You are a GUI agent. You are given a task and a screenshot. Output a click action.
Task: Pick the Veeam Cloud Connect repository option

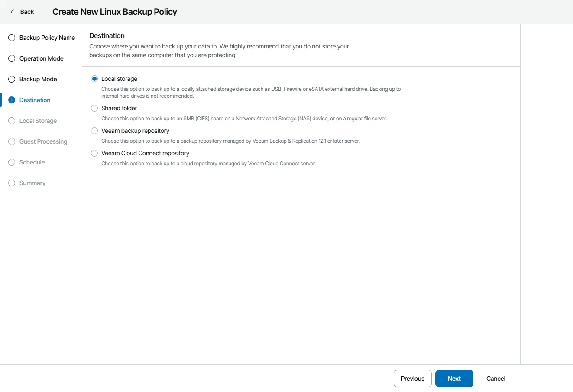(x=94, y=153)
